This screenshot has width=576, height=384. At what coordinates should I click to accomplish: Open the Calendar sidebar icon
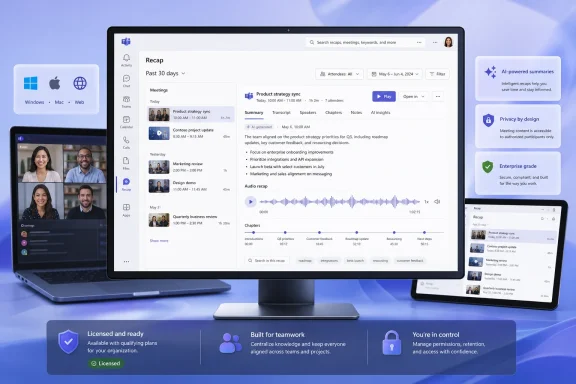point(126,122)
